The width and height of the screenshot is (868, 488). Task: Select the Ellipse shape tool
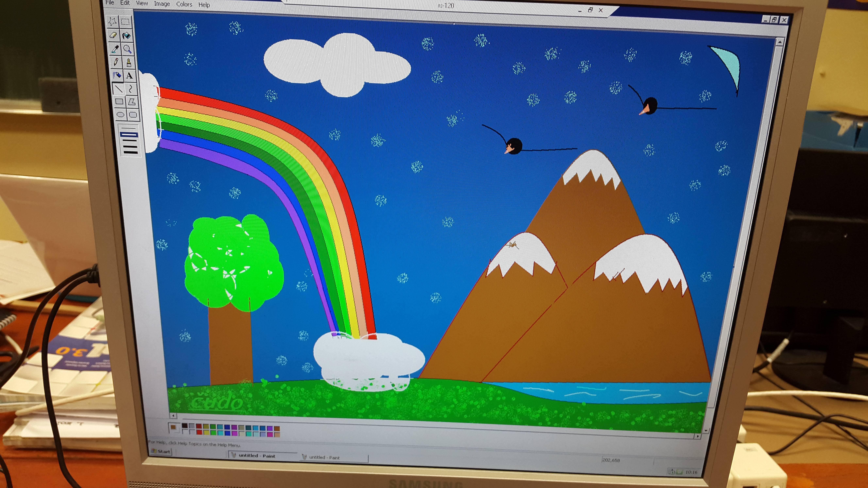pos(121,115)
